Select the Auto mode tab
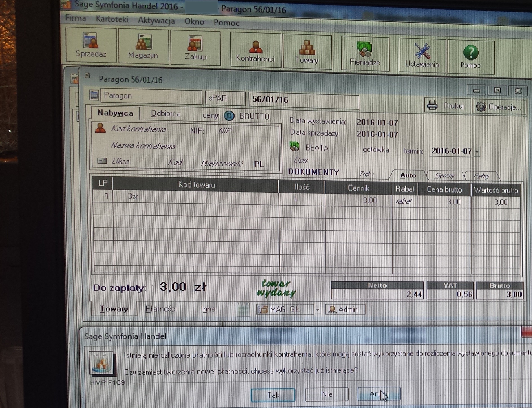The height and width of the screenshot is (408, 532). pyautogui.click(x=408, y=175)
